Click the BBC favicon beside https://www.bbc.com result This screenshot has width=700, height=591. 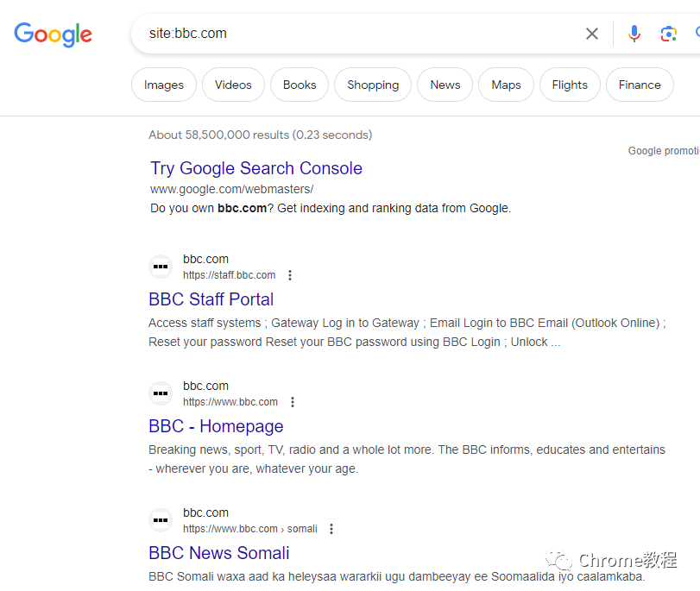[161, 393]
